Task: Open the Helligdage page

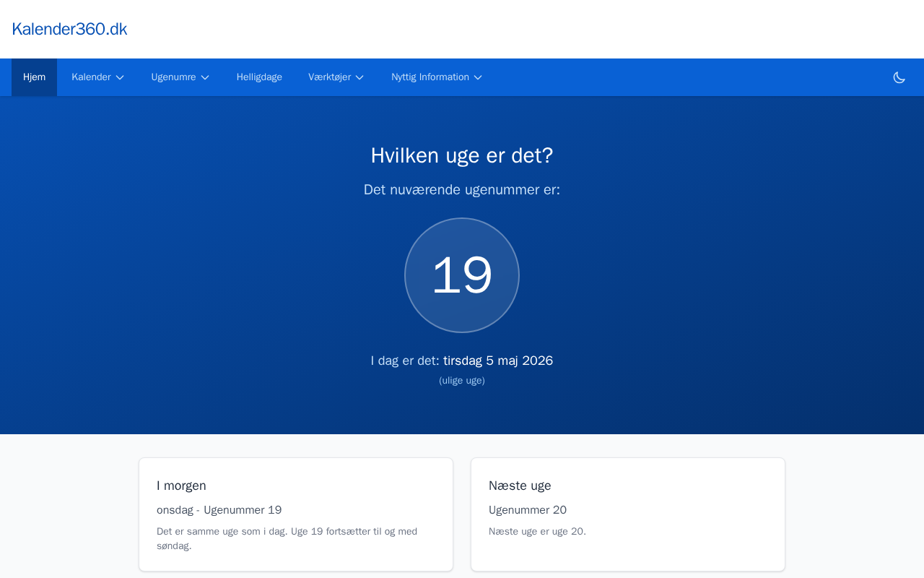Action: point(259,77)
